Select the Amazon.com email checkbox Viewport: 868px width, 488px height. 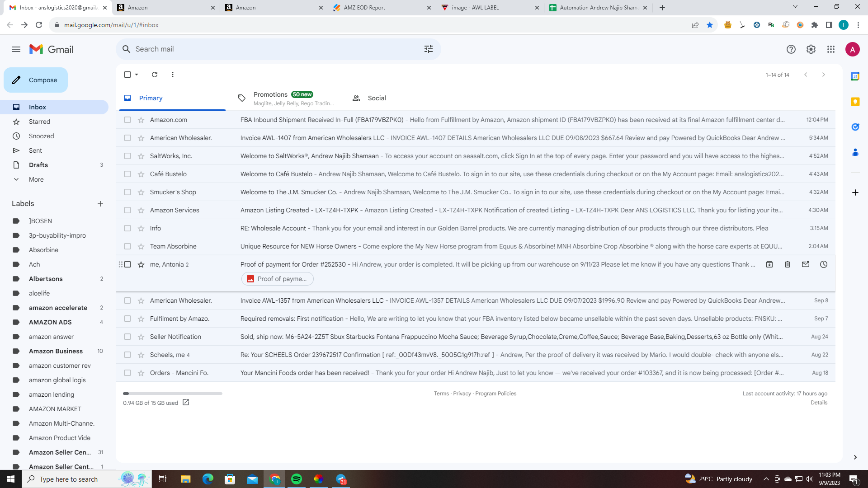coord(127,120)
